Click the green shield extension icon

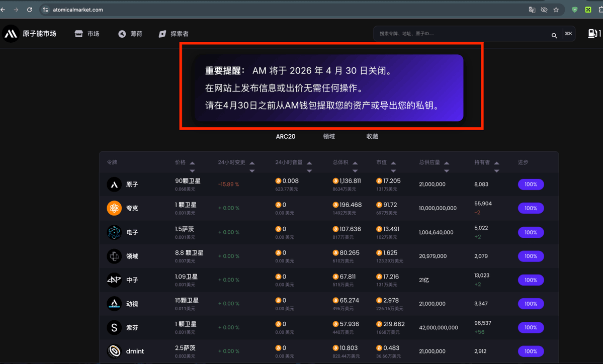coord(574,10)
